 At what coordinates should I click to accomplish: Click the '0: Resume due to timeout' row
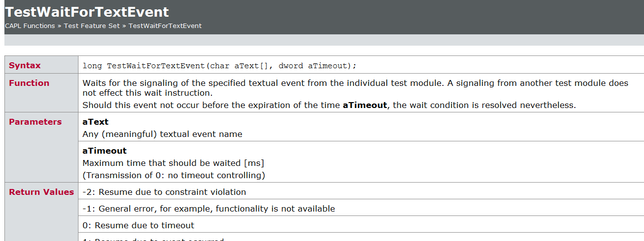(x=361, y=225)
